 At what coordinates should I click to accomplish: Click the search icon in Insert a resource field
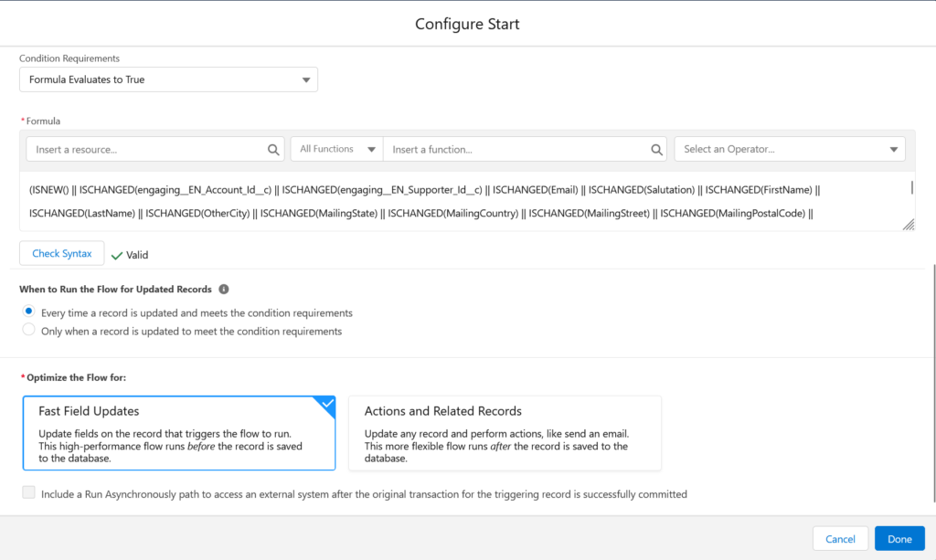(x=272, y=149)
